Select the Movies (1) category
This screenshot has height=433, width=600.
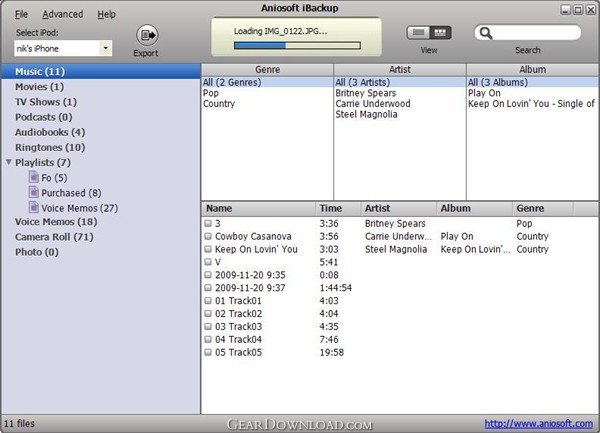101,87
